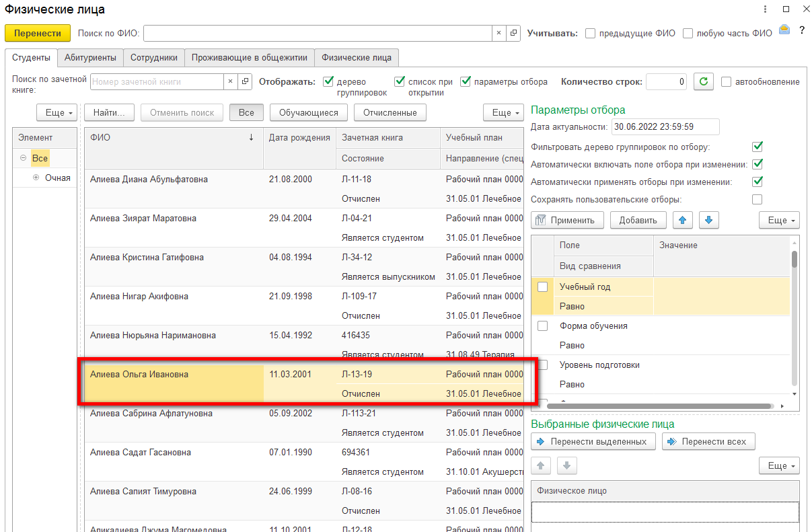
Task: Toggle список при открытии checkbox
Action: (x=400, y=81)
